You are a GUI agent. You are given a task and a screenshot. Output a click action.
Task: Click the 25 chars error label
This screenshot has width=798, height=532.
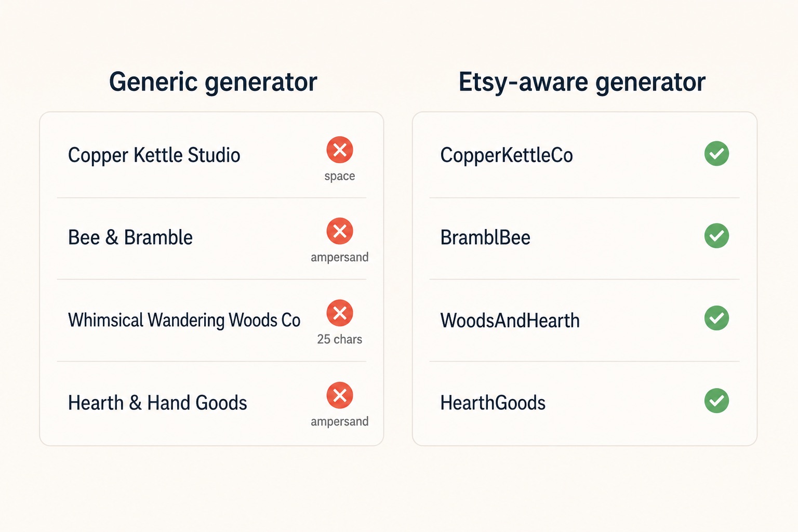coord(340,339)
